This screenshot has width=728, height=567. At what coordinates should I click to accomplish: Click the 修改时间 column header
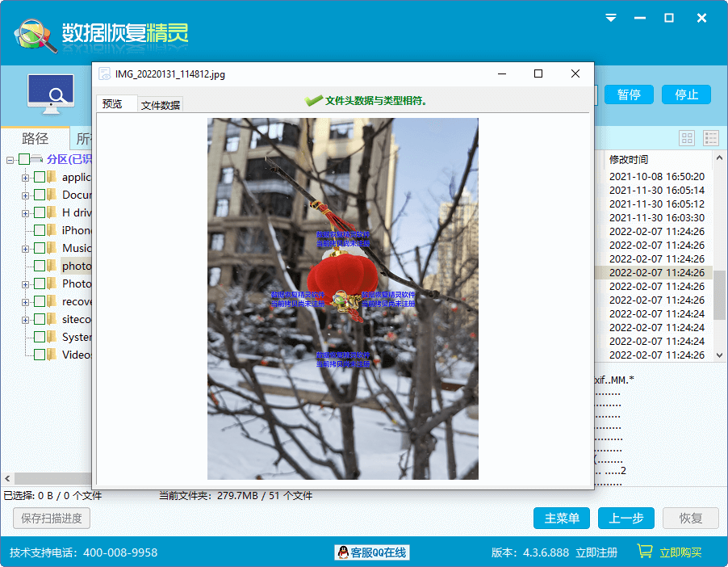click(x=629, y=159)
